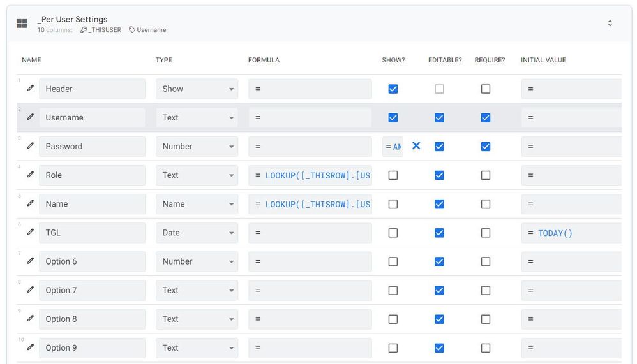Uncheck Show for the Header column
Screen dimensions: 637x364
click(x=393, y=89)
